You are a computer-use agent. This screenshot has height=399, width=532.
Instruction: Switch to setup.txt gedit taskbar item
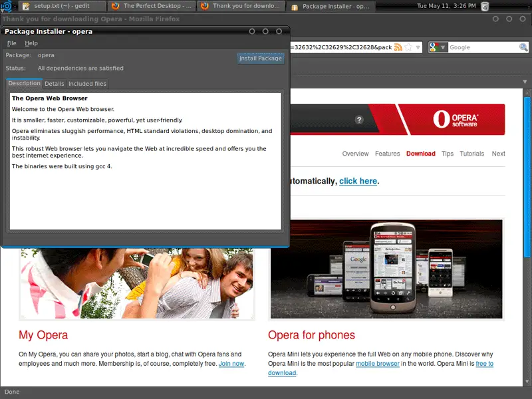point(61,6)
